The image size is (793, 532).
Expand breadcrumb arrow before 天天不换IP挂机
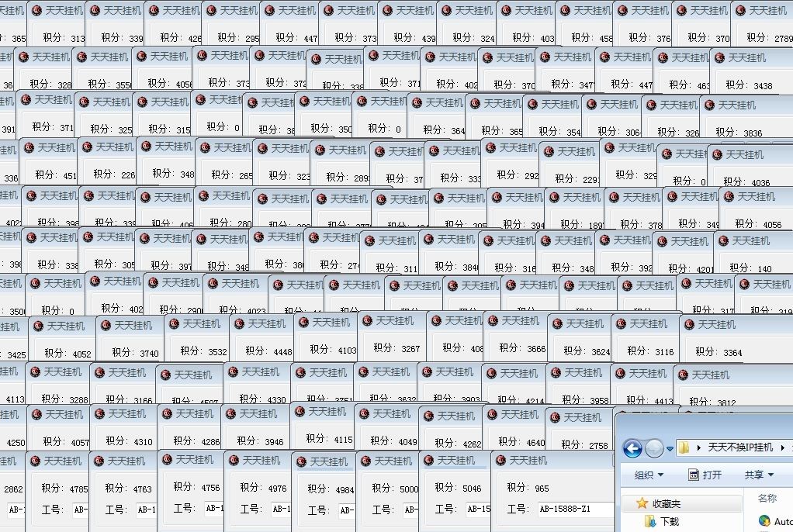point(698,447)
